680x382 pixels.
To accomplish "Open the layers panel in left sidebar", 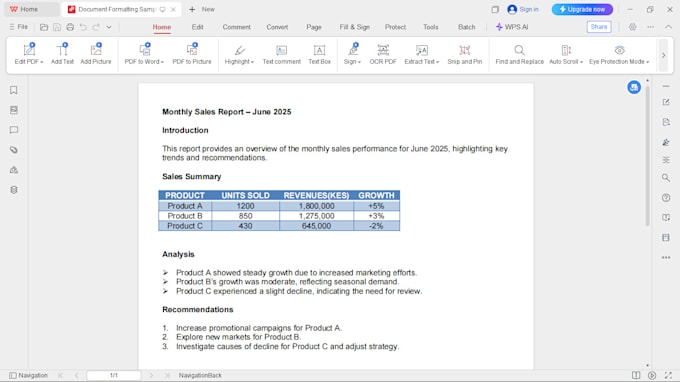I will coord(14,190).
